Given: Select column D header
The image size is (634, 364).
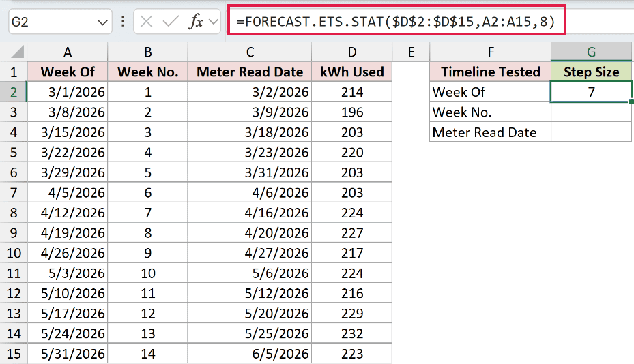Looking at the screenshot, I should coord(352,52).
